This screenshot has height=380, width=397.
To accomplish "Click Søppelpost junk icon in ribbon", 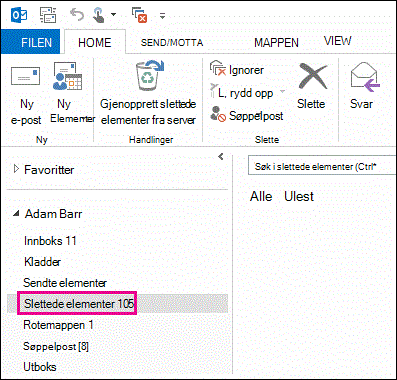I will click(218, 114).
